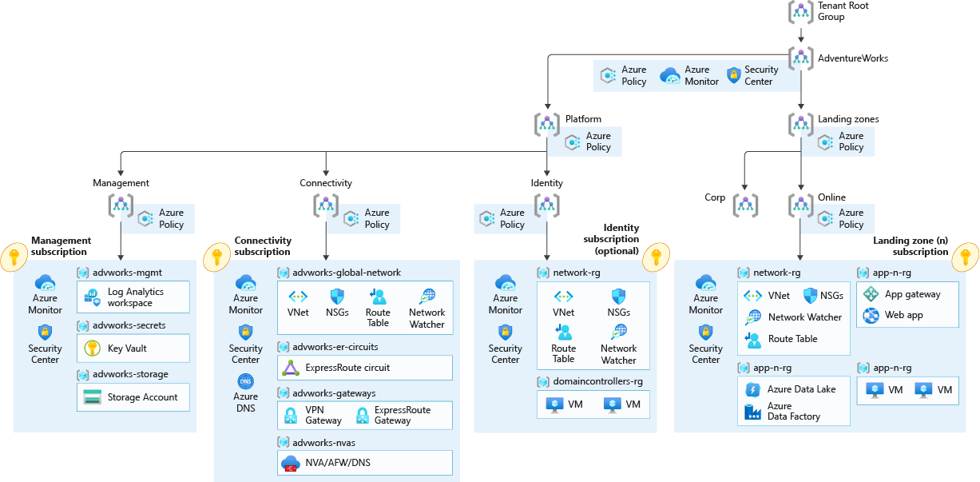Select the Log Analytics workspace icon

pyautogui.click(x=93, y=297)
